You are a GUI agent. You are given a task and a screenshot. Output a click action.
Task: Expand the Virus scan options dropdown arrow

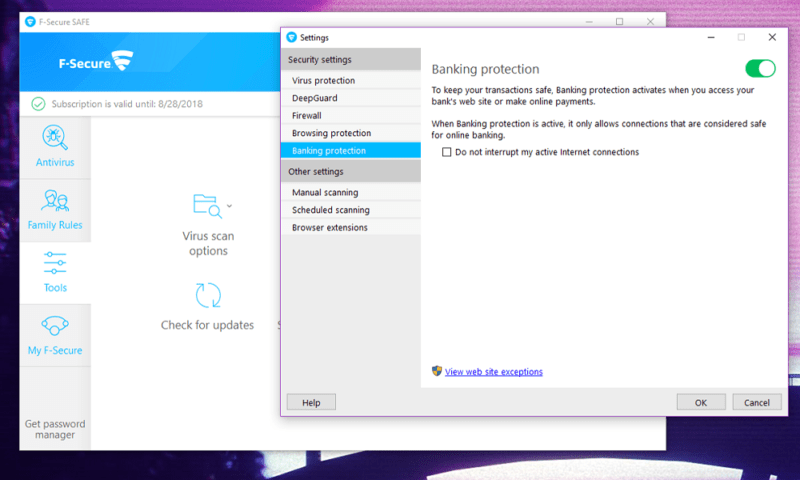(x=229, y=206)
